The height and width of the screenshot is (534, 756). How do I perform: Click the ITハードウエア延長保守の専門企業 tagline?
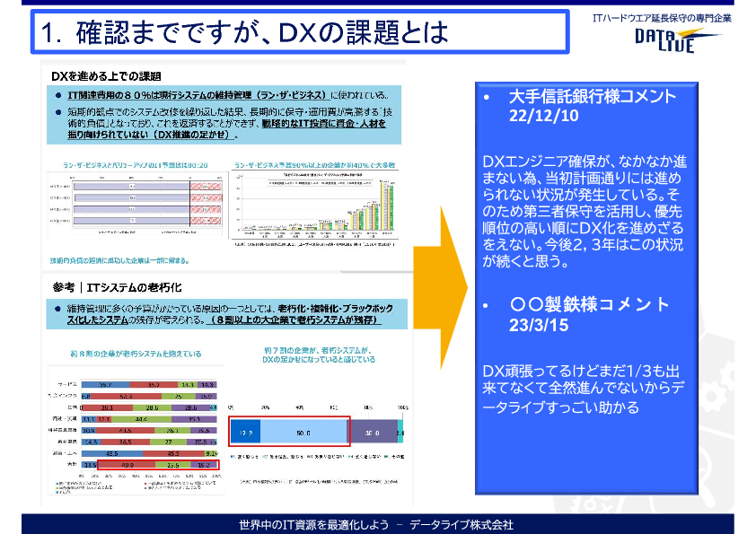tap(661, 17)
